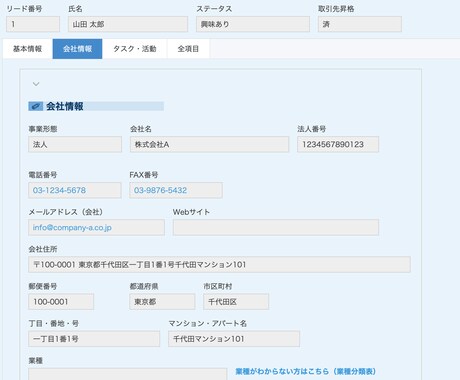The image size is (460, 380).
Task: Click the メールアドレス（会社） label
Action: click(x=66, y=212)
